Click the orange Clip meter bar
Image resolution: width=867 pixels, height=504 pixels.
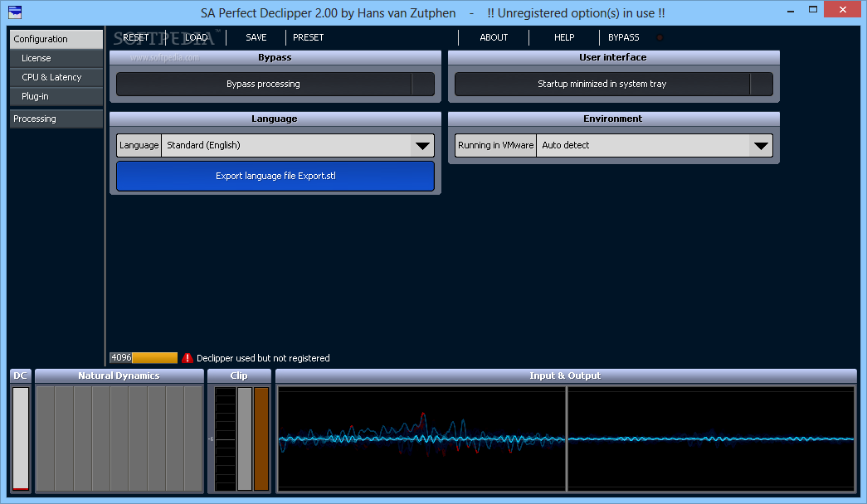(261, 439)
